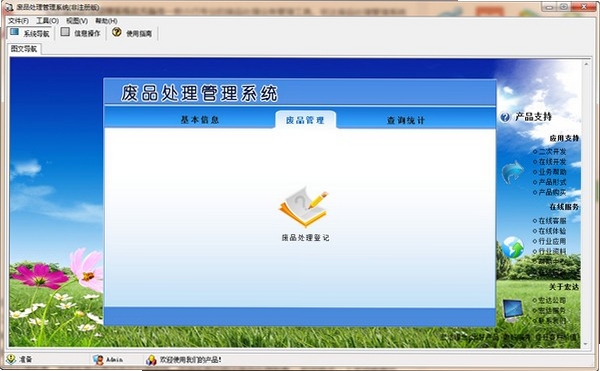Maximize the application window
The height and width of the screenshot is (371, 600).
point(564,7)
